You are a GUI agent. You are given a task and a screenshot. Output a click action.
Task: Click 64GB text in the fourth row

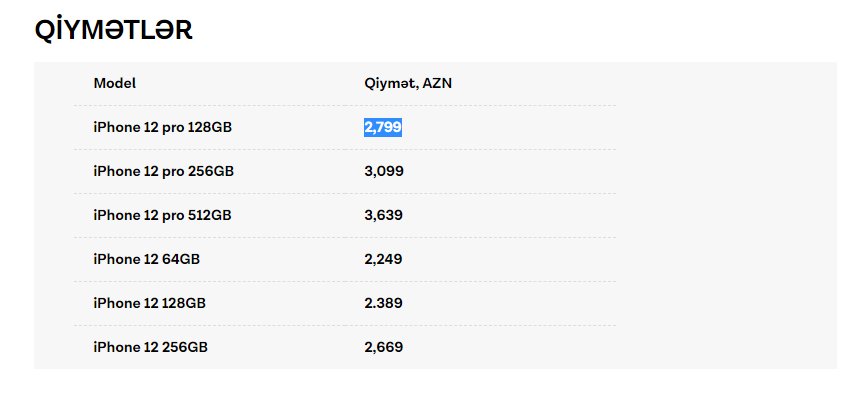[x=181, y=259]
